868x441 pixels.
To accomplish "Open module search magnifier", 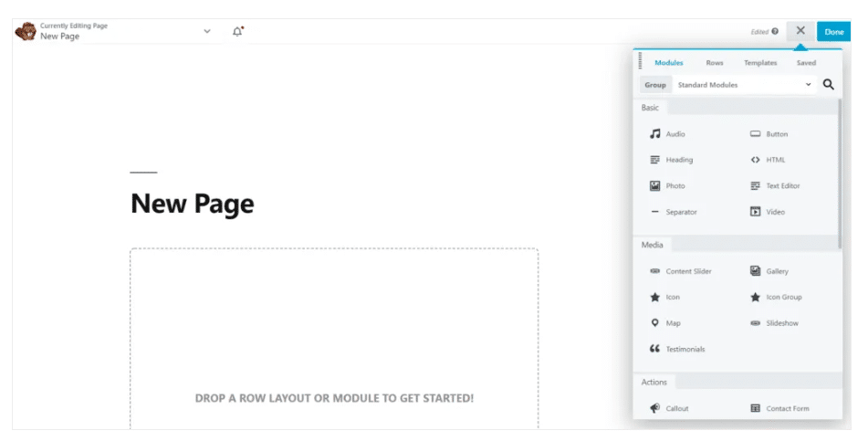I will tap(828, 84).
